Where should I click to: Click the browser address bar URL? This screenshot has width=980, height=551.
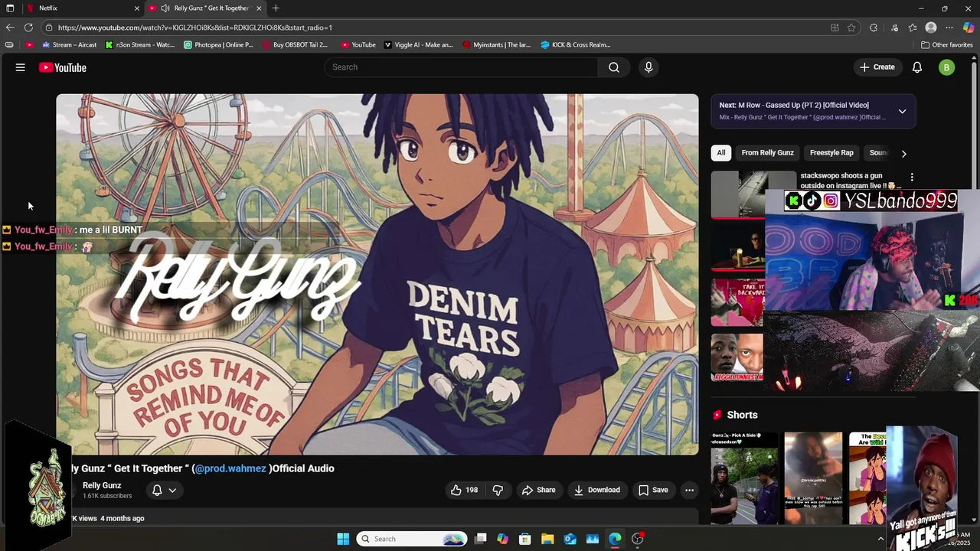click(195, 28)
